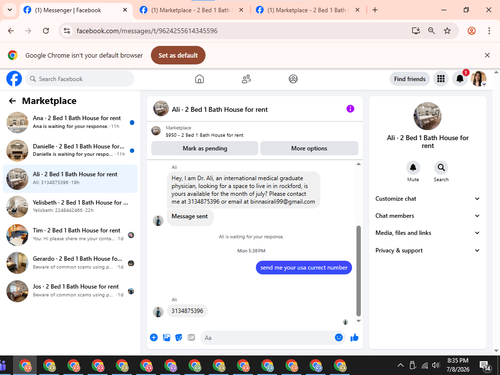Screen dimensions: 500x375
Task: Open the Gerardo conversation
Action: click(x=70, y=263)
